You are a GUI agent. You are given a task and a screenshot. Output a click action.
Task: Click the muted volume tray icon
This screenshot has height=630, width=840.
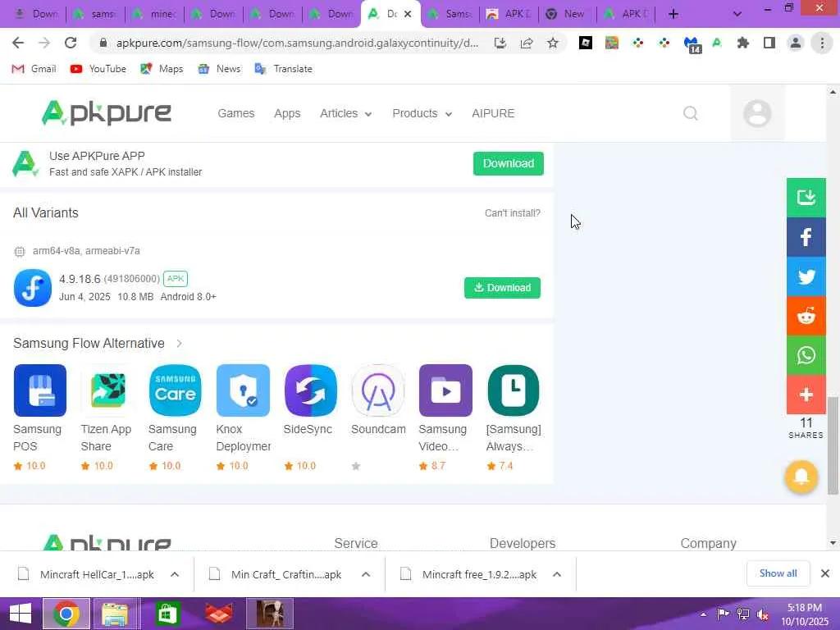(x=762, y=615)
